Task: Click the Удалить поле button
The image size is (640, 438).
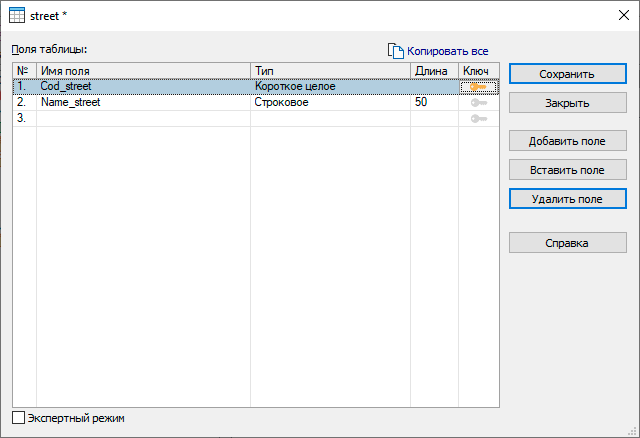Action: click(567, 199)
